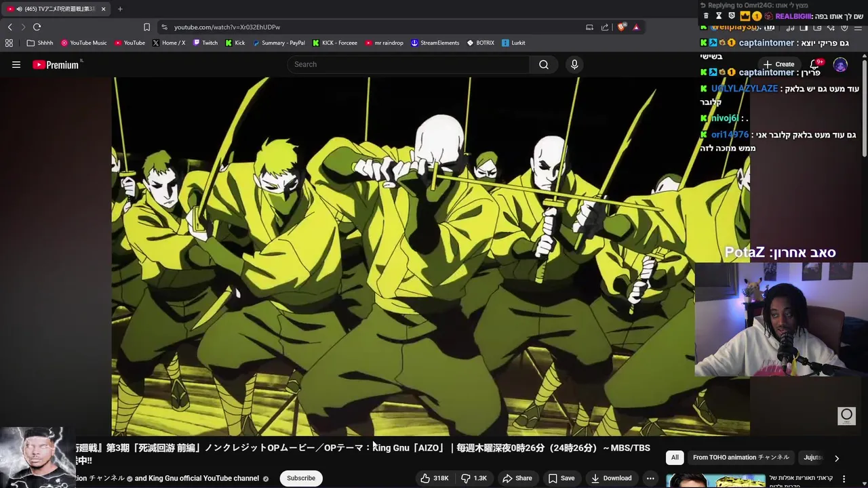Open the new tab plus button
This screenshot has height=488, width=868.
[120, 9]
